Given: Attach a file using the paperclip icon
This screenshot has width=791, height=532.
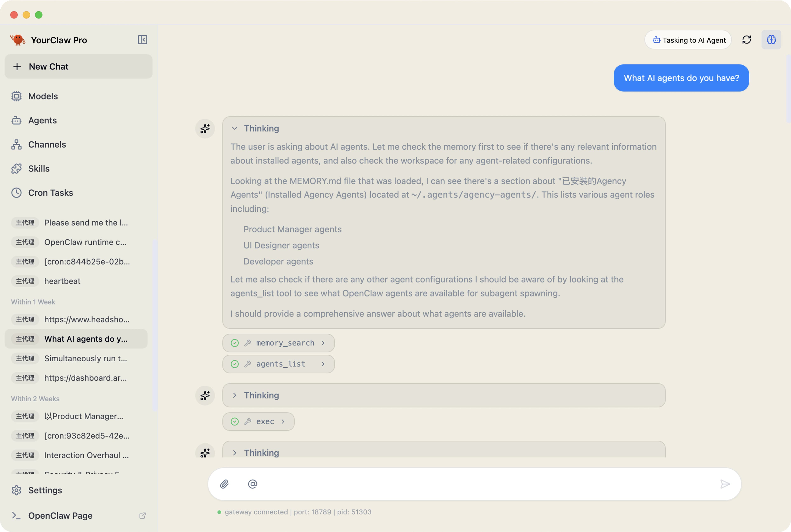Looking at the screenshot, I should coord(224,484).
